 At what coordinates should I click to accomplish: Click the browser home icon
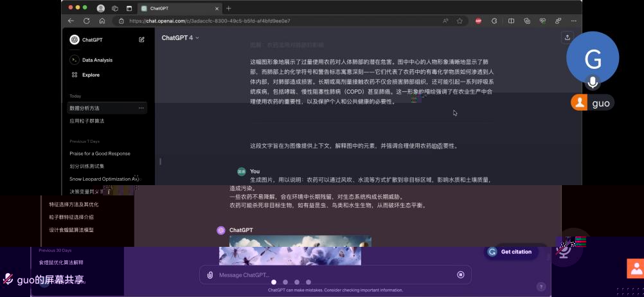(102, 21)
